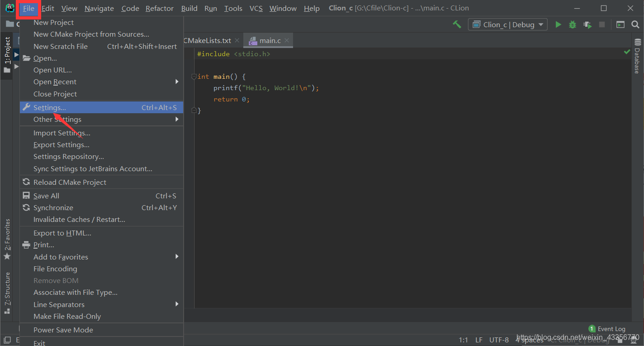The height and width of the screenshot is (346, 644).
Task: Open the Navigate menu
Action: click(99, 8)
